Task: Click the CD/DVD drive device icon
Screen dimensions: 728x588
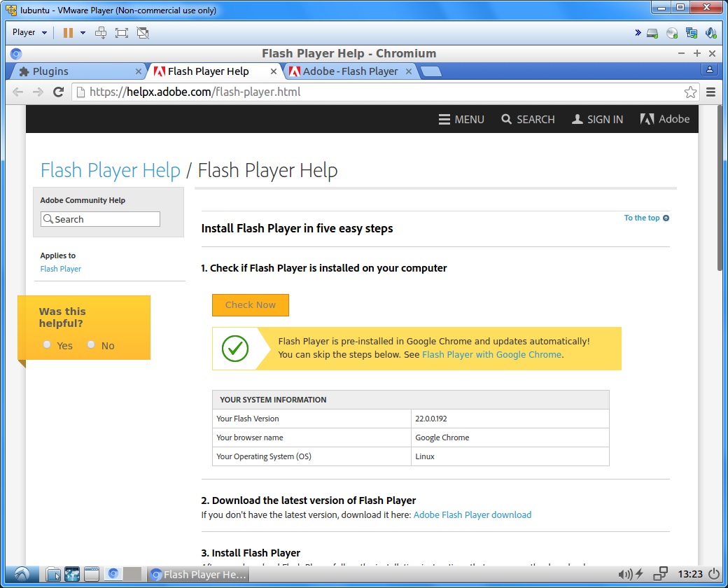Action: tap(672, 33)
